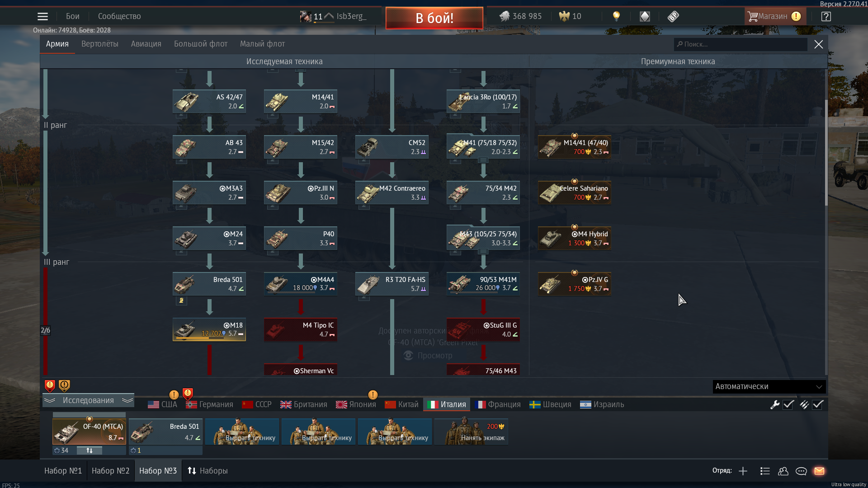Click the 2/6 rank progress indicator
This screenshot has height=488, width=868.
point(45,330)
